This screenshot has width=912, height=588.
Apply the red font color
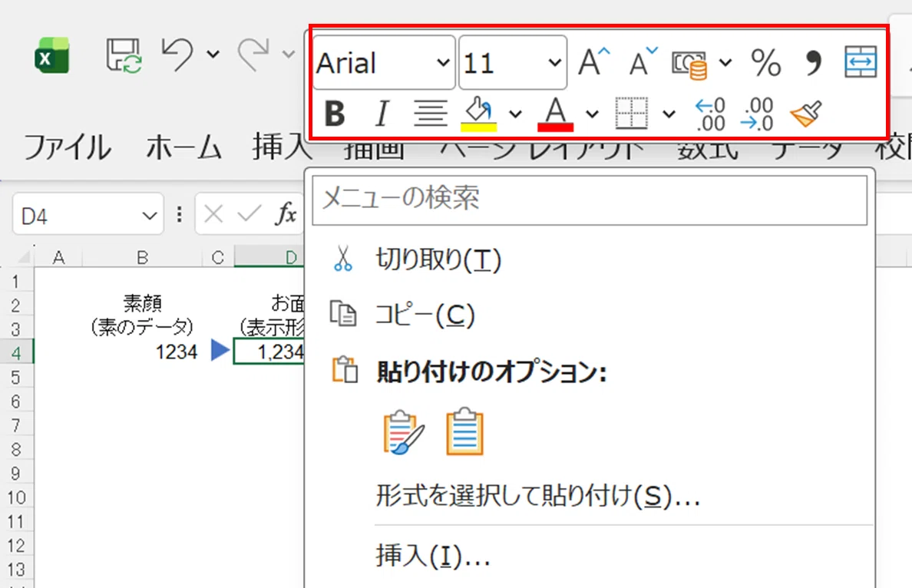click(556, 114)
